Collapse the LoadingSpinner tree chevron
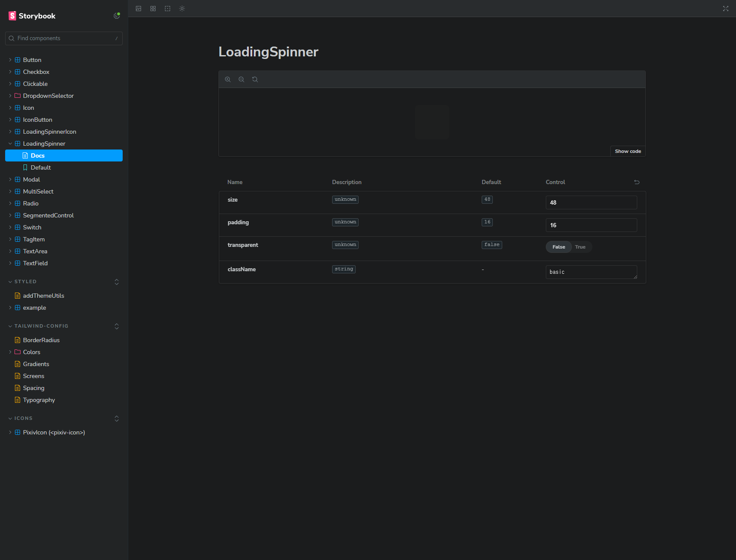The height and width of the screenshot is (560, 736). (10, 144)
